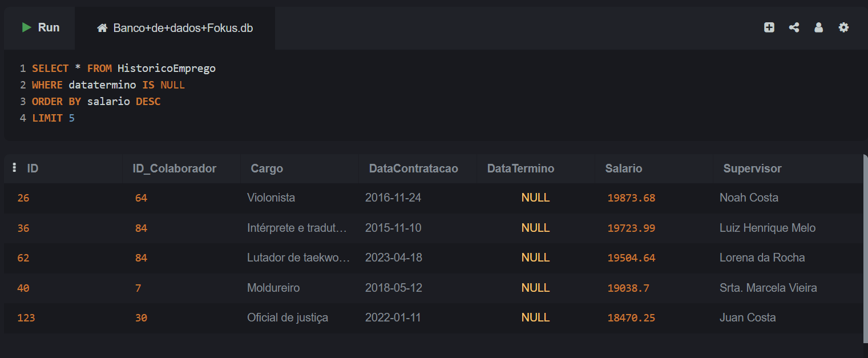Viewport: 868px width, 358px height.
Task: Click the ID_Colaborador column header
Action: 175,168
